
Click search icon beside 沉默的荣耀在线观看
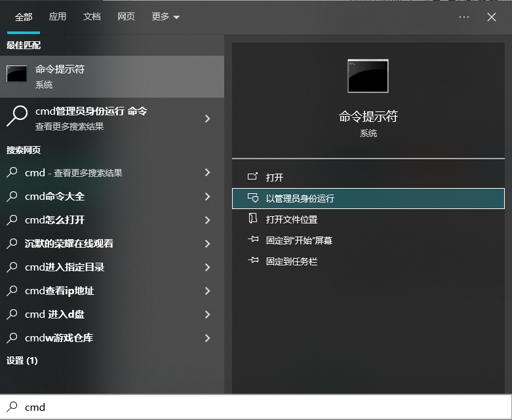click(12, 243)
